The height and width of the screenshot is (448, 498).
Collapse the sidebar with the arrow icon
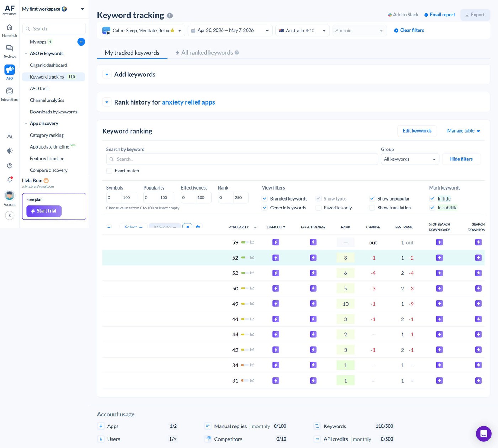click(10, 215)
